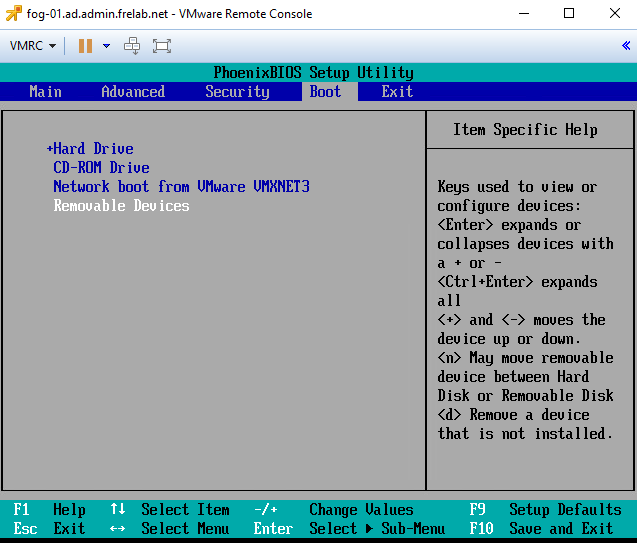Close the VMware Remote Console window
Viewport: 637px width, 543px height.
615,13
